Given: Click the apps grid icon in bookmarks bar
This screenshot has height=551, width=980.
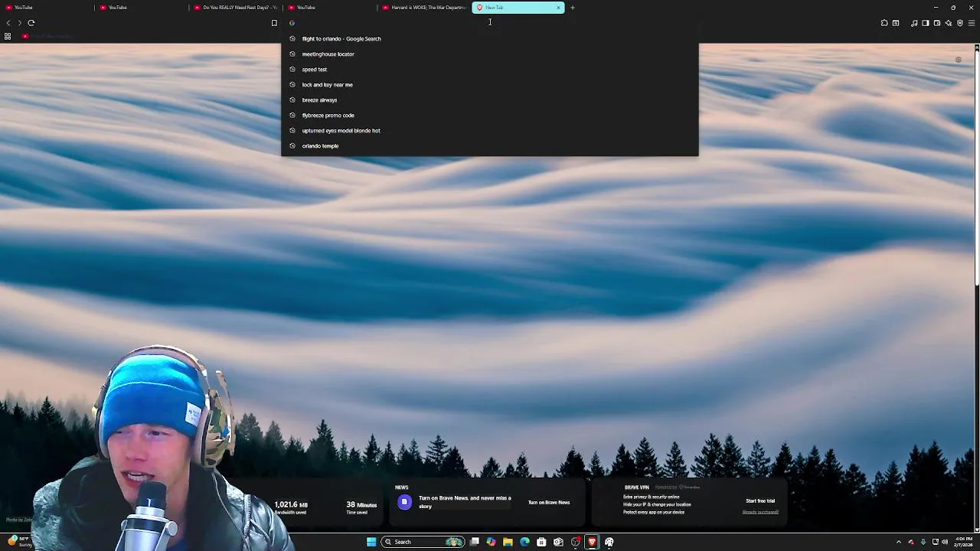Looking at the screenshot, I should 8,36.
